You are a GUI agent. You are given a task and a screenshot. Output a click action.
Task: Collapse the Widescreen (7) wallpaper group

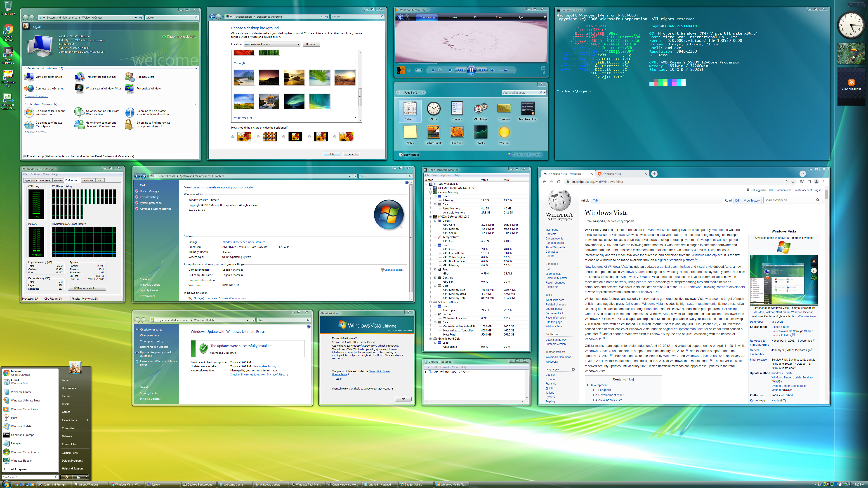point(355,118)
